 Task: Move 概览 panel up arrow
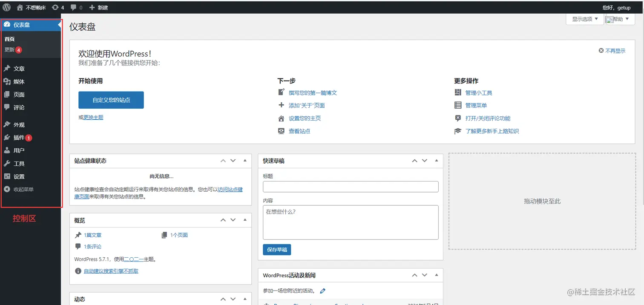point(223,220)
